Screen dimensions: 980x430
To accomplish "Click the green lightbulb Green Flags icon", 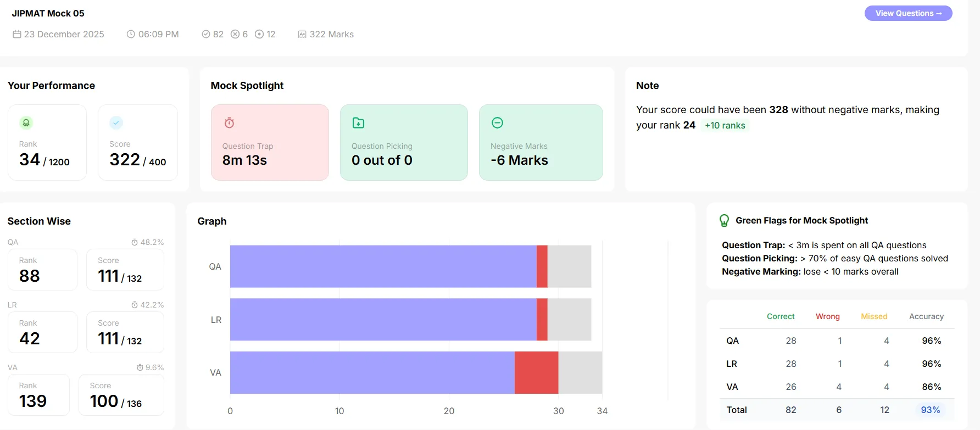I will 725,221.
